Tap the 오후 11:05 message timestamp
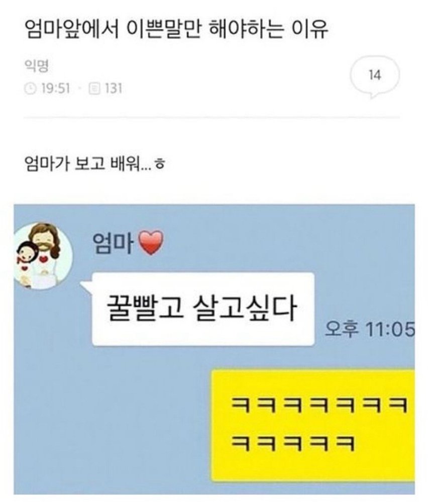This screenshot has height=504, width=428. [x=370, y=329]
